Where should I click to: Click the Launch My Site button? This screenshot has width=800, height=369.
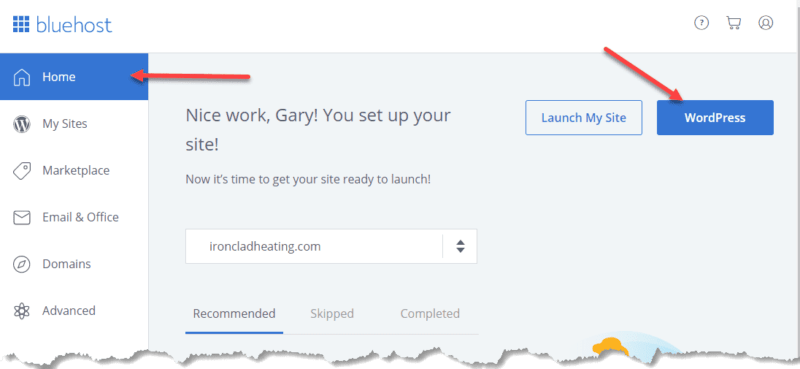[x=584, y=117]
